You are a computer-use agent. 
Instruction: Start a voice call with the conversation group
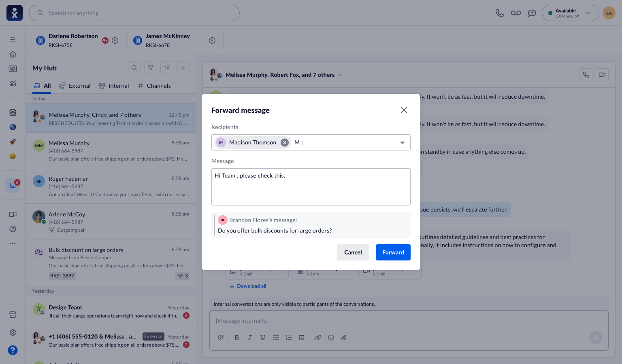pos(586,75)
